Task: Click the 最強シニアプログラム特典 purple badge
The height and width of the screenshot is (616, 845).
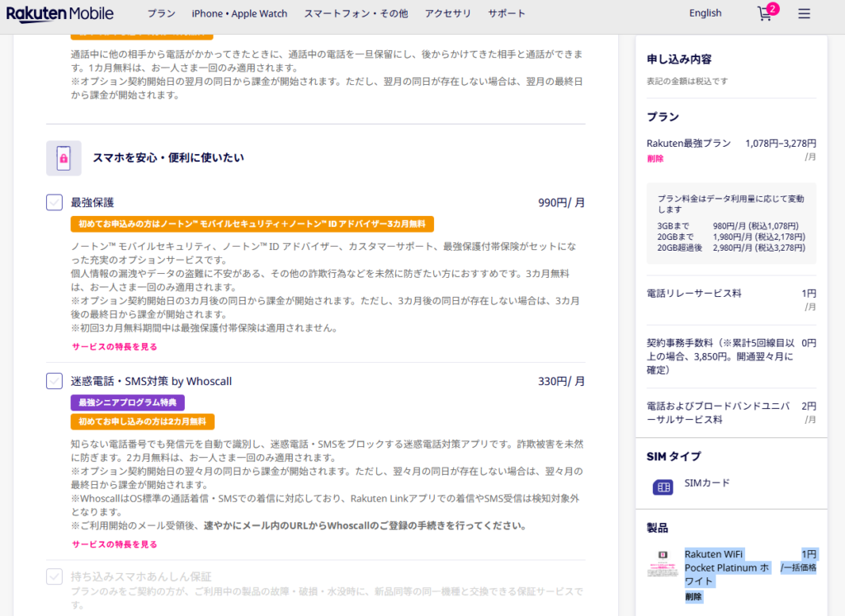Action: (127, 402)
